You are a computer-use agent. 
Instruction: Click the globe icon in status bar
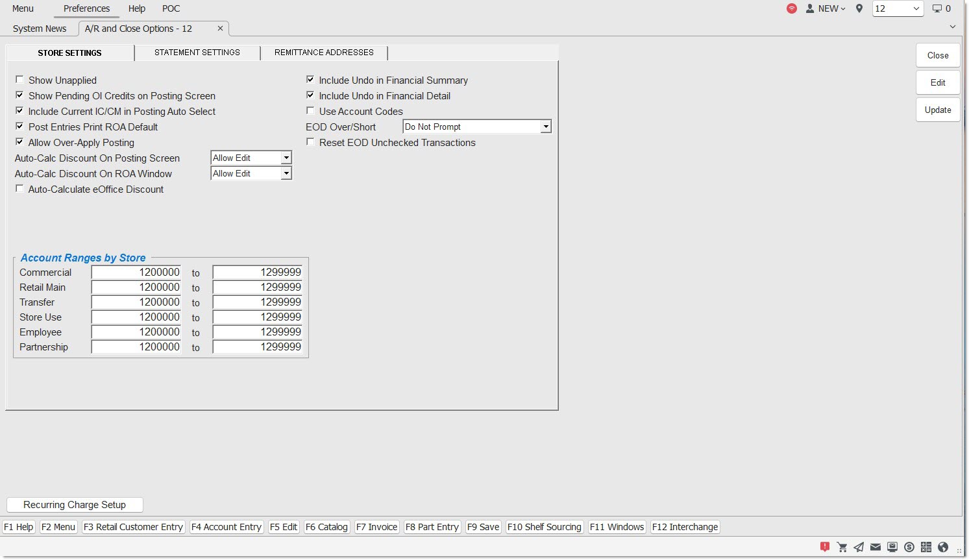(x=943, y=547)
